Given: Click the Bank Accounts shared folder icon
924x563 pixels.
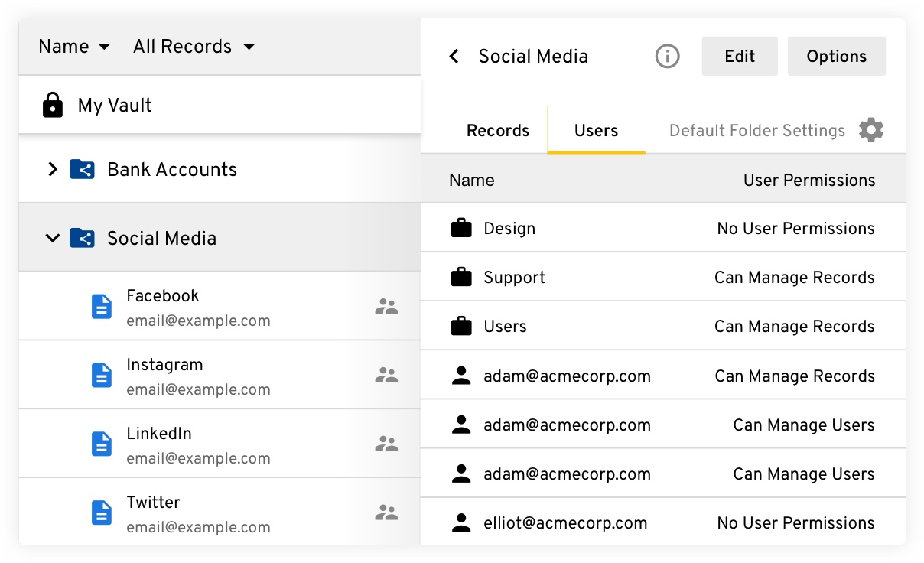Looking at the screenshot, I should point(82,169).
